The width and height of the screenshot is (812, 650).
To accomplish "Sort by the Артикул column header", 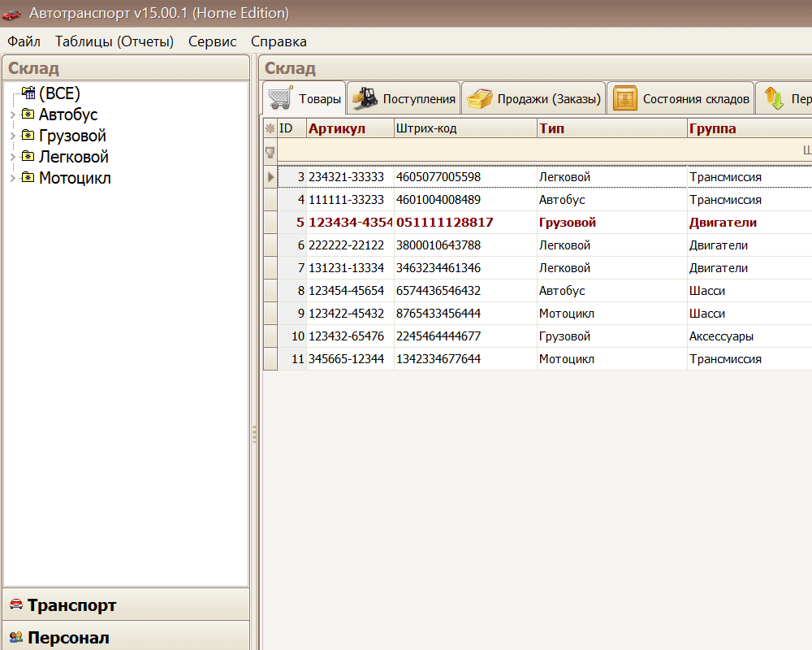I will tap(350, 128).
